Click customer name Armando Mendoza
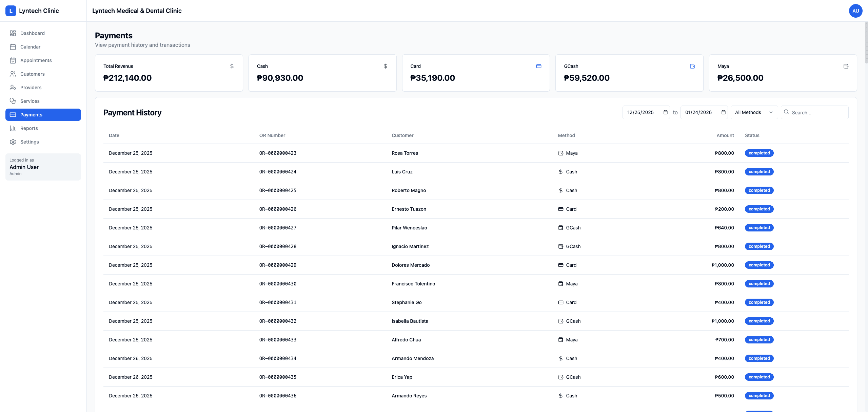Image resolution: width=868 pixels, height=412 pixels. point(412,358)
